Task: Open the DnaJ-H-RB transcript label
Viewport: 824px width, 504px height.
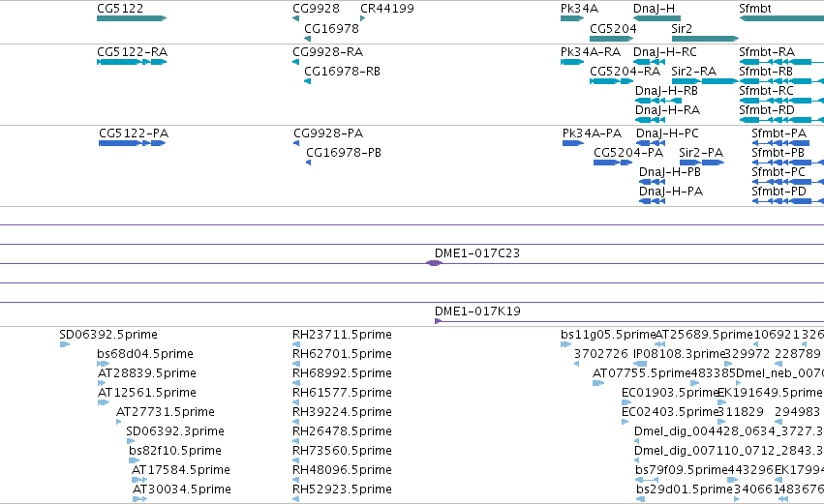Action: (x=666, y=91)
